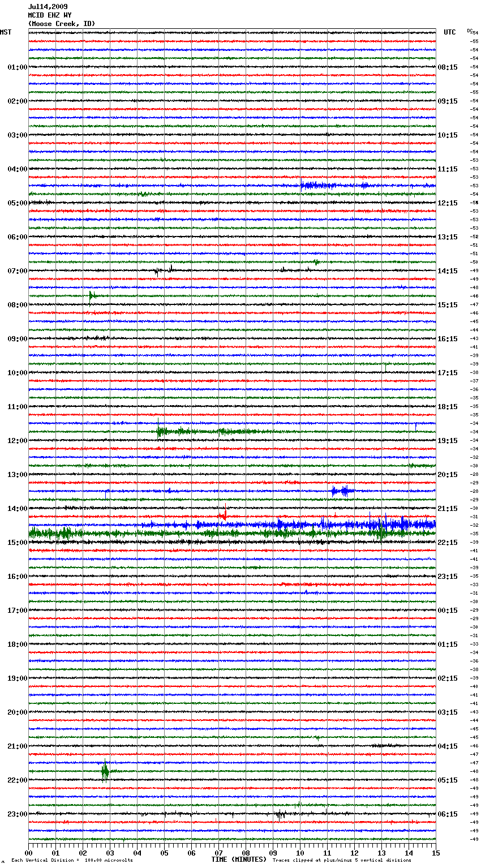The image size is (481, 868).
Task: Click the x-axis minute tick label '03'
Action: pos(110,853)
